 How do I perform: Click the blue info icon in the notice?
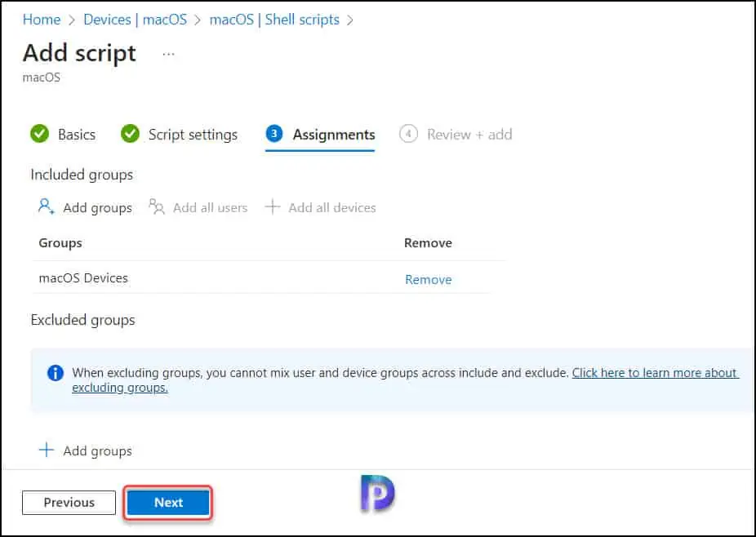tap(56, 373)
